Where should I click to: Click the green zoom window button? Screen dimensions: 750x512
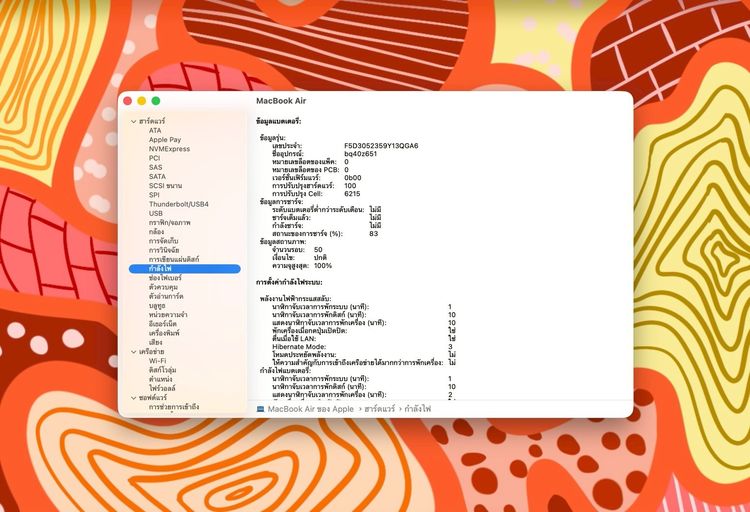pos(156,101)
